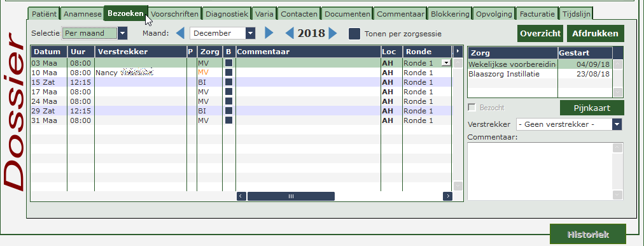The width and height of the screenshot is (644, 246).
Task: Open the Tijdslijn tab
Action: [x=577, y=14]
